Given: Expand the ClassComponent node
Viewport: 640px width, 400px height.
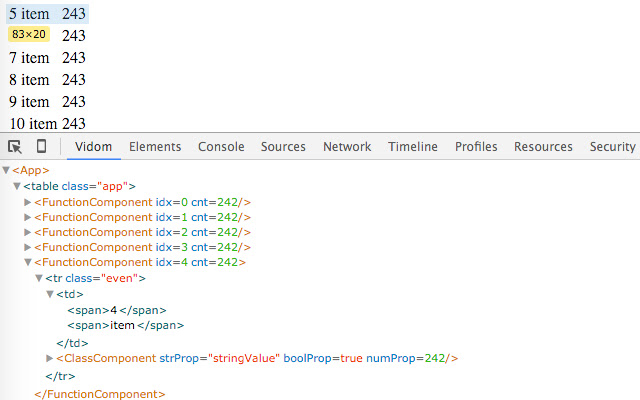Looking at the screenshot, I should (x=50, y=358).
